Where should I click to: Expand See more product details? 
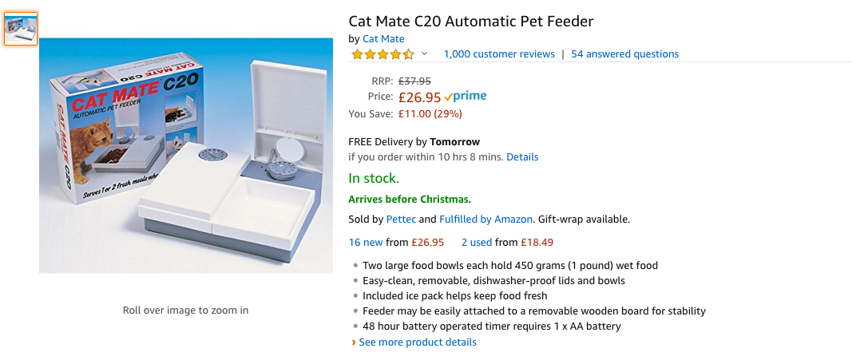pos(418,342)
